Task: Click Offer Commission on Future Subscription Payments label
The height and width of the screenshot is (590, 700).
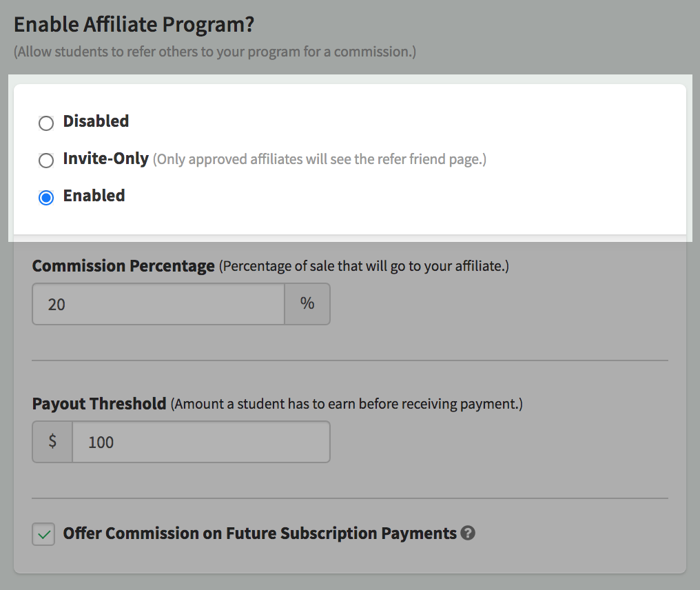Action: coord(260,533)
